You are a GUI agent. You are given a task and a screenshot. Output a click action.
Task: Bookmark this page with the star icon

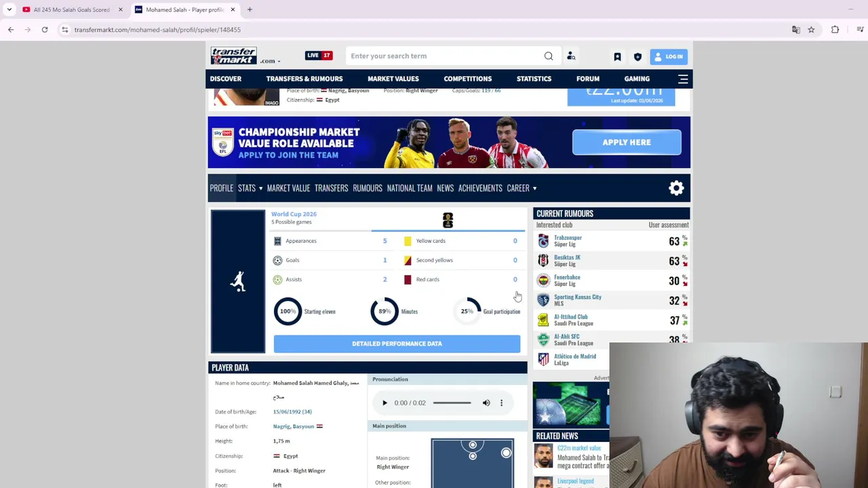tap(811, 30)
